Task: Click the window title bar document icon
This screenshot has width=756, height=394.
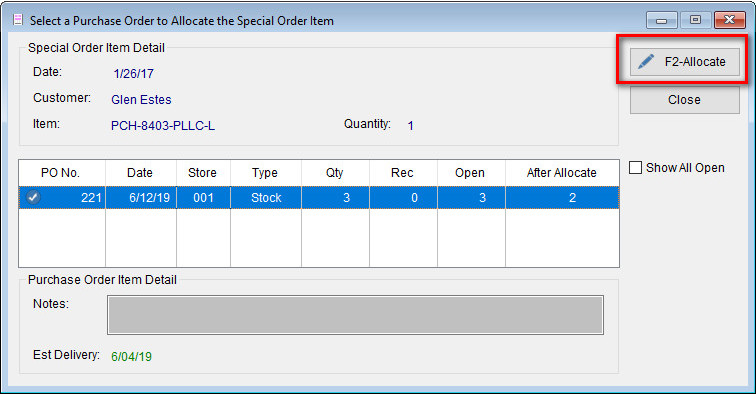Action: pyautogui.click(x=18, y=20)
